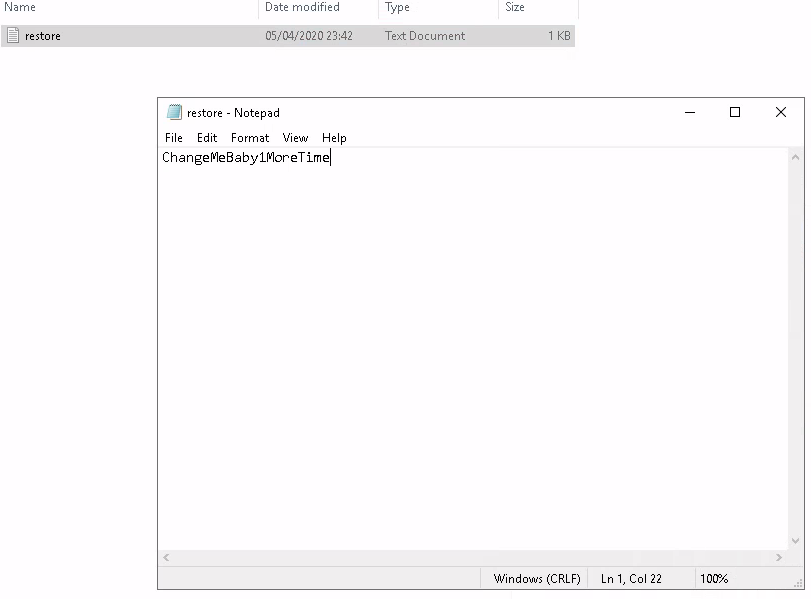Open the Edit menu
Screen dimensions: 811x599
pyautogui.click(x=207, y=138)
